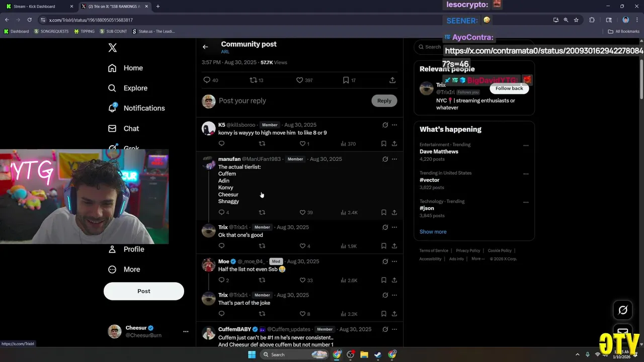Like Moe's reply with 33 likes

tap(306, 280)
